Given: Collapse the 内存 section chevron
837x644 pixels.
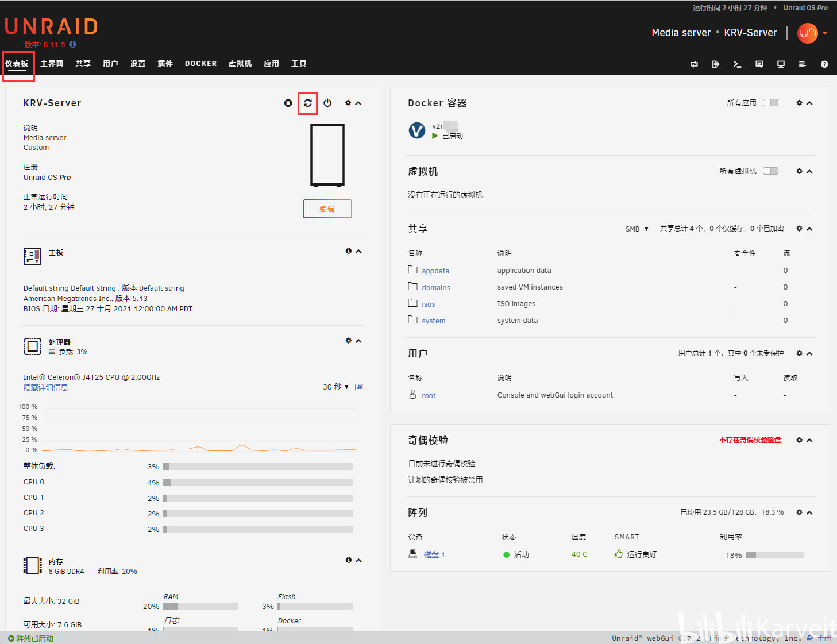Looking at the screenshot, I should point(358,561).
